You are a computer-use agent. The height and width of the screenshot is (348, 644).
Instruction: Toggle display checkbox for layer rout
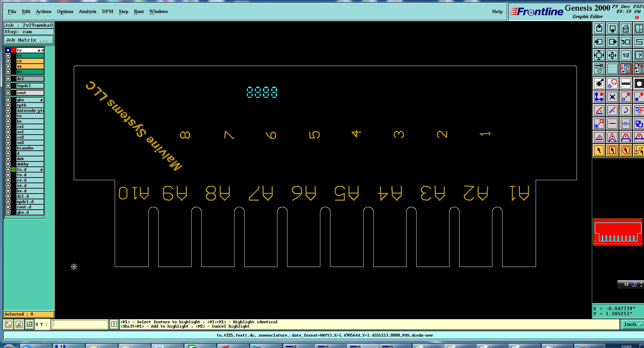coord(8,93)
